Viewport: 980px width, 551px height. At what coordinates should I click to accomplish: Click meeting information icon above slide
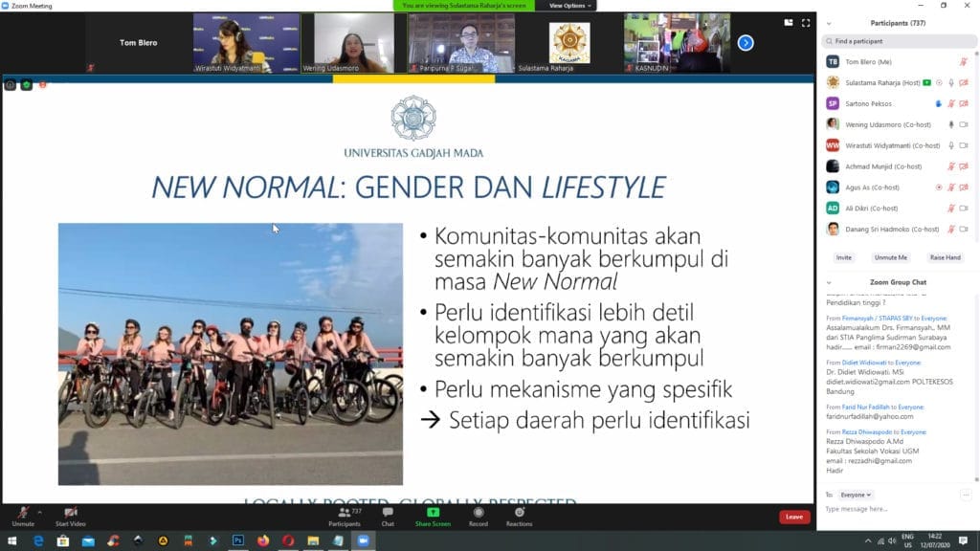pos(10,85)
